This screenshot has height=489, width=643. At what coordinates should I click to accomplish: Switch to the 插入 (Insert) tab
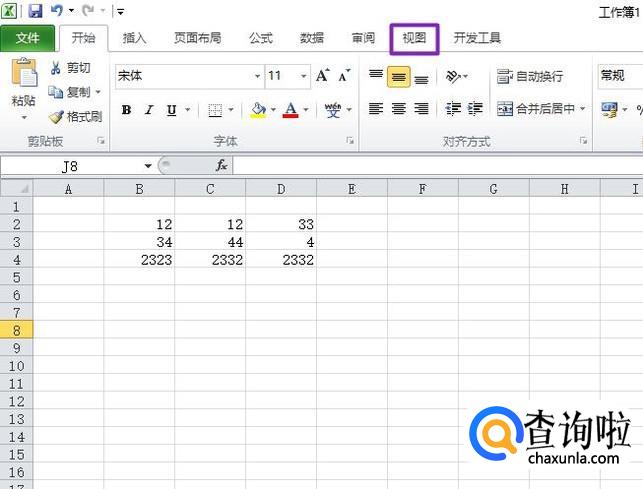(135, 38)
